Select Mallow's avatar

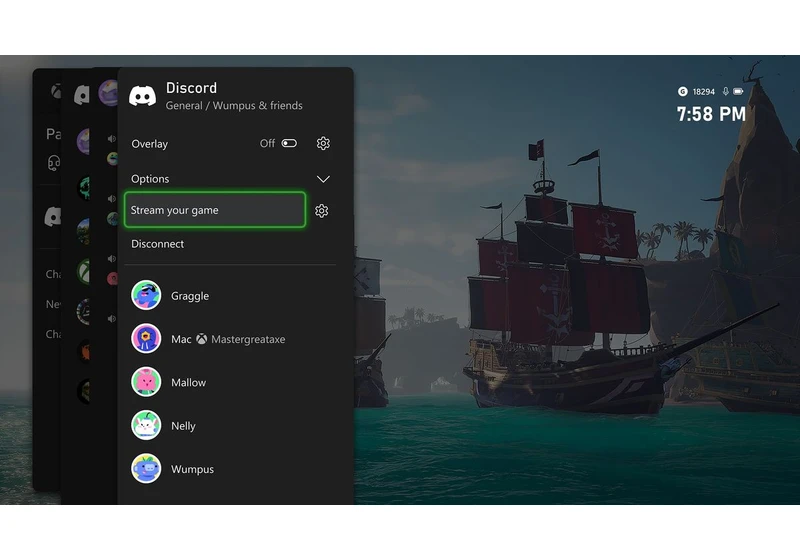pyautogui.click(x=146, y=381)
